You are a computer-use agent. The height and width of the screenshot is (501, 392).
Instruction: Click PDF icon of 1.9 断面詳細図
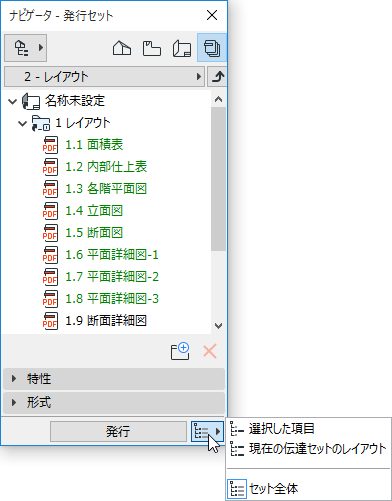click(50, 321)
